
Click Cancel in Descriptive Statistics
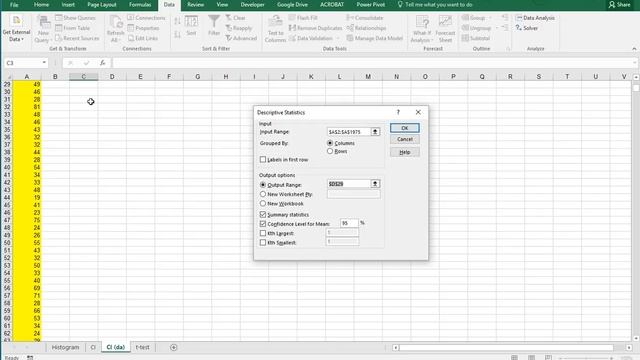coord(404,139)
